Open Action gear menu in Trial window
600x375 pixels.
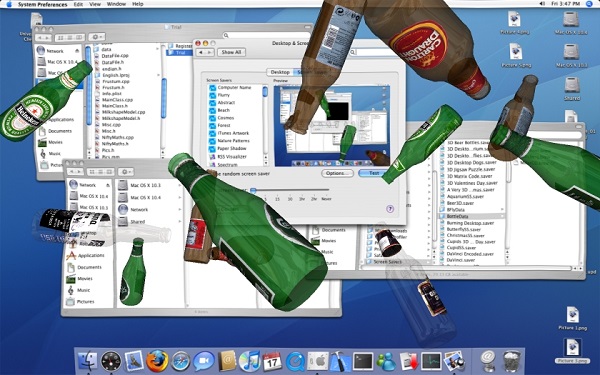pos(96,37)
